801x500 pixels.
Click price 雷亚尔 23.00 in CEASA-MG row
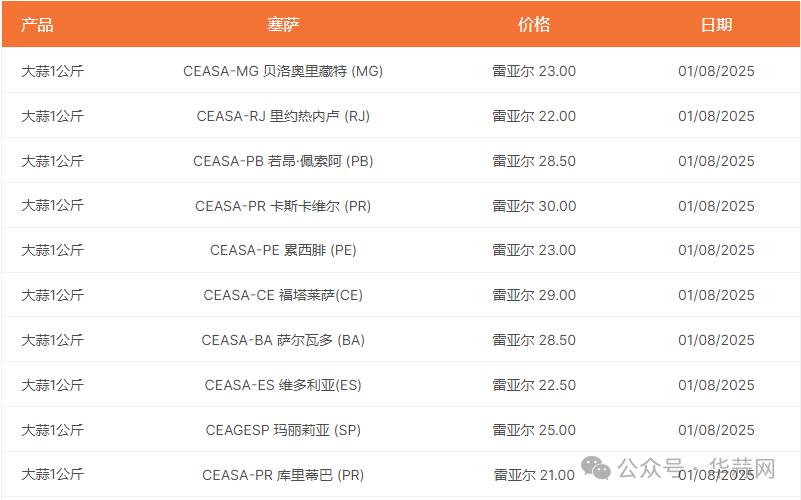pyautogui.click(x=534, y=71)
